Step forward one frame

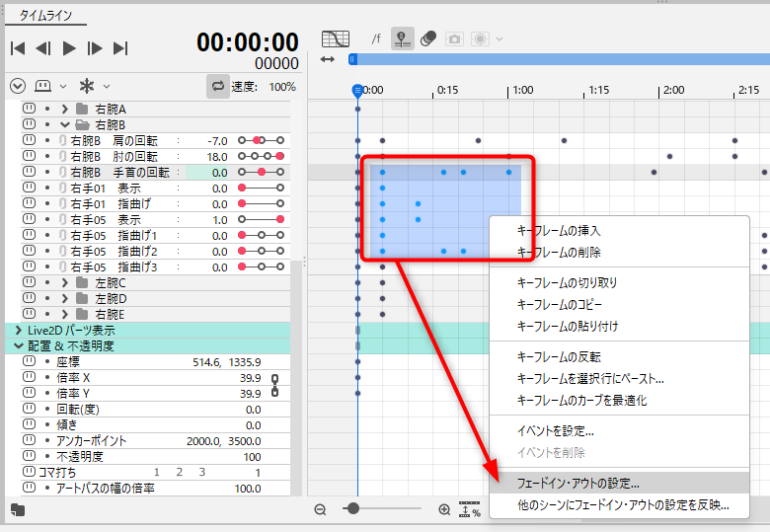95,47
